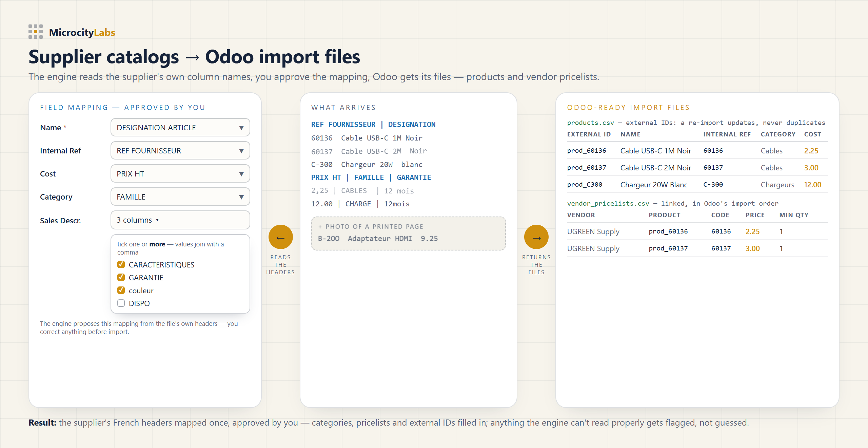
Task: Click the VENDOR column header
Action: tap(581, 215)
